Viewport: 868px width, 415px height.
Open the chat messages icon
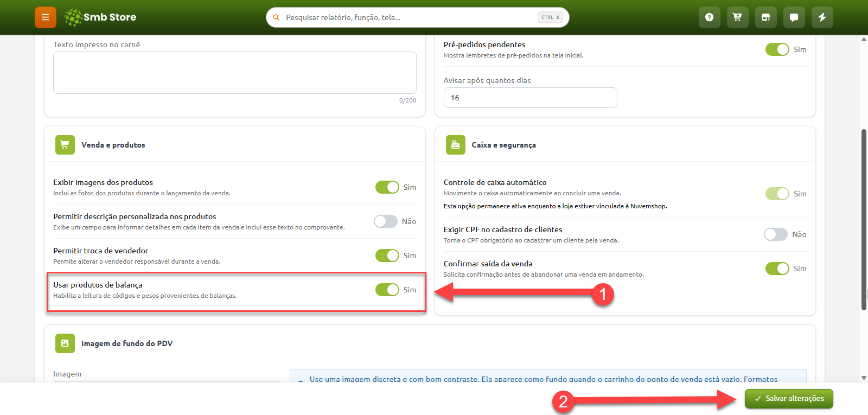[x=794, y=17]
